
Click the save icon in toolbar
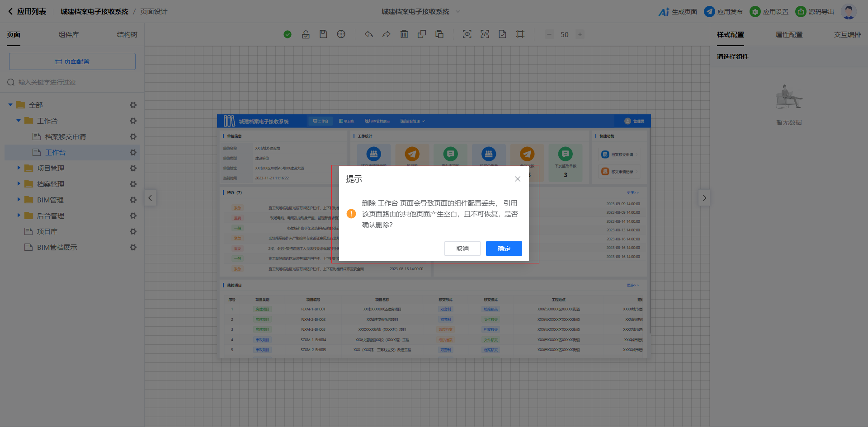click(x=323, y=34)
